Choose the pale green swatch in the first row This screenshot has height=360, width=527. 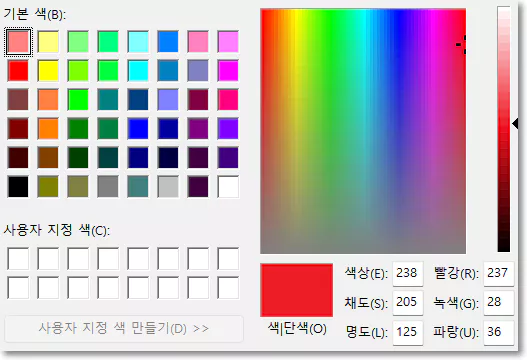(x=78, y=42)
